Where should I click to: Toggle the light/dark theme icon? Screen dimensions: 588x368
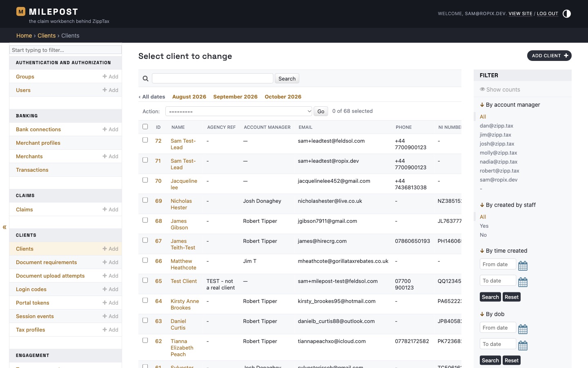point(567,14)
